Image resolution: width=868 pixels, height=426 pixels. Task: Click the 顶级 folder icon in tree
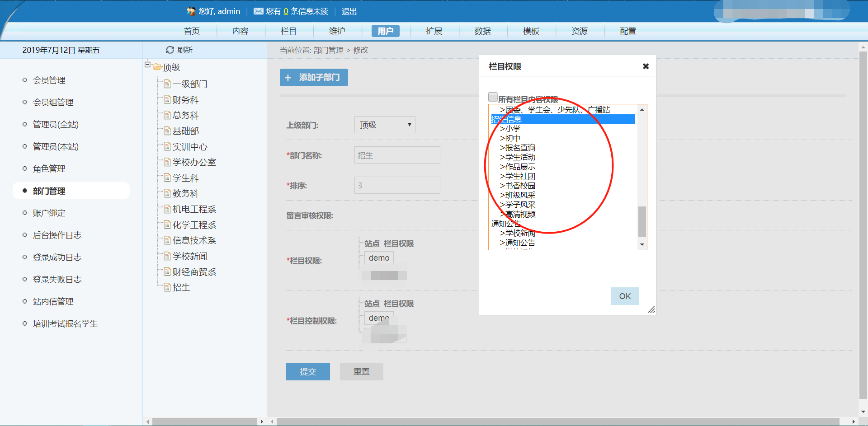pos(158,67)
